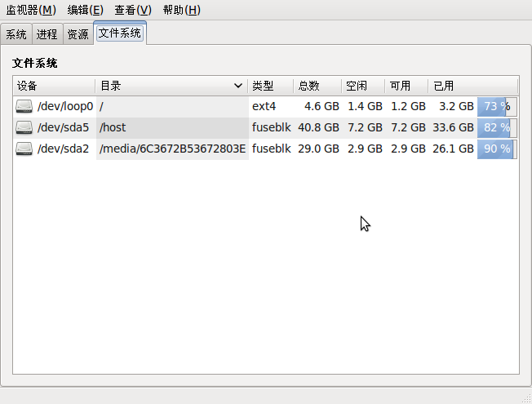This screenshot has height=404, width=532.
Task: Click the disk icon for /dev/sda2
Action: click(24, 149)
